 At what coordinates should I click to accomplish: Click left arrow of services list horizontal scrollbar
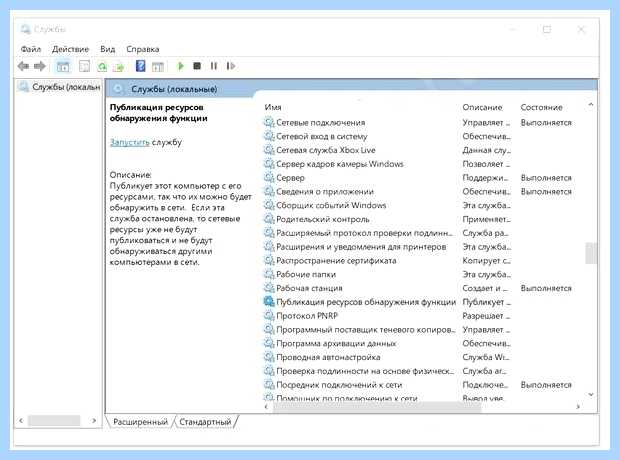266,407
